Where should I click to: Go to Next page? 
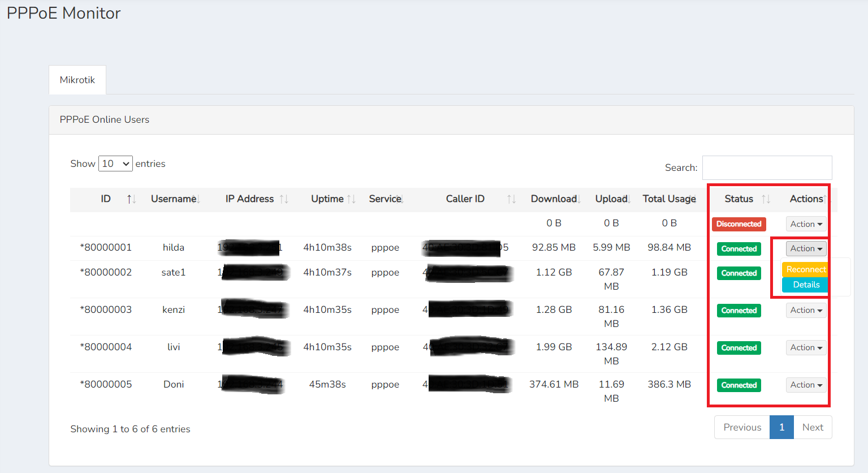click(x=813, y=427)
